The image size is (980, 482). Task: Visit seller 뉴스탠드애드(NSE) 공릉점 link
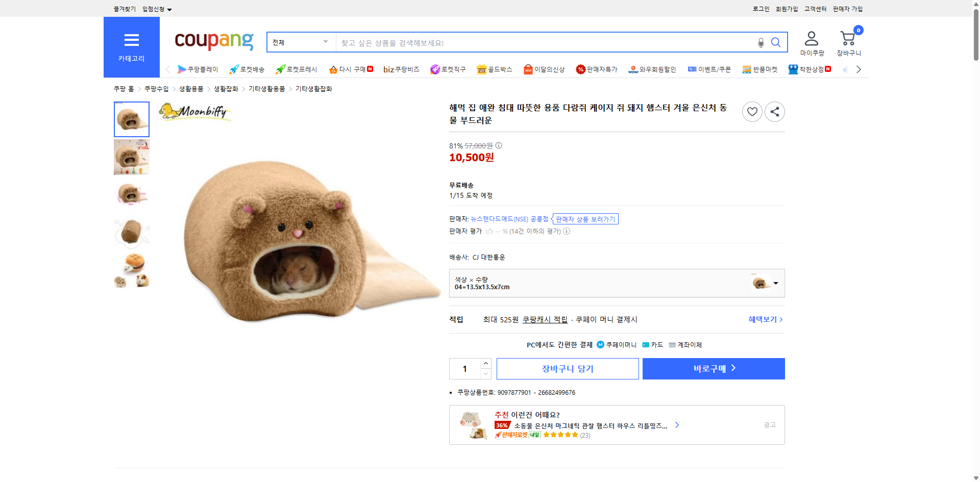pos(510,219)
